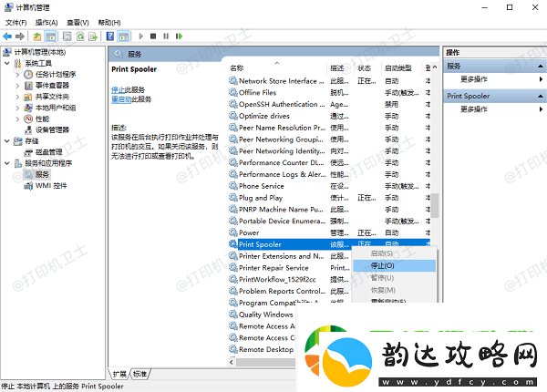Click the Forward arrow toolbar icon
The width and height of the screenshot is (547, 392).
(x=20, y=36)
